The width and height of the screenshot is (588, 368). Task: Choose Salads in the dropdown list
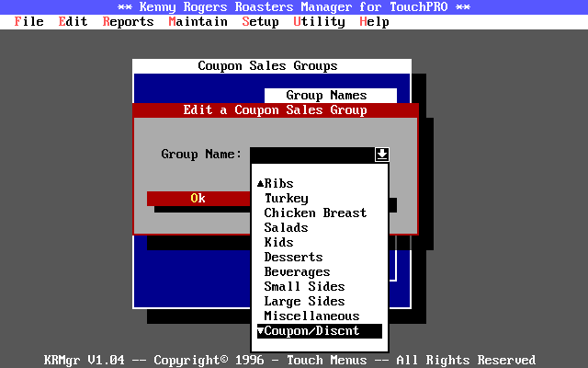[320, 227]
